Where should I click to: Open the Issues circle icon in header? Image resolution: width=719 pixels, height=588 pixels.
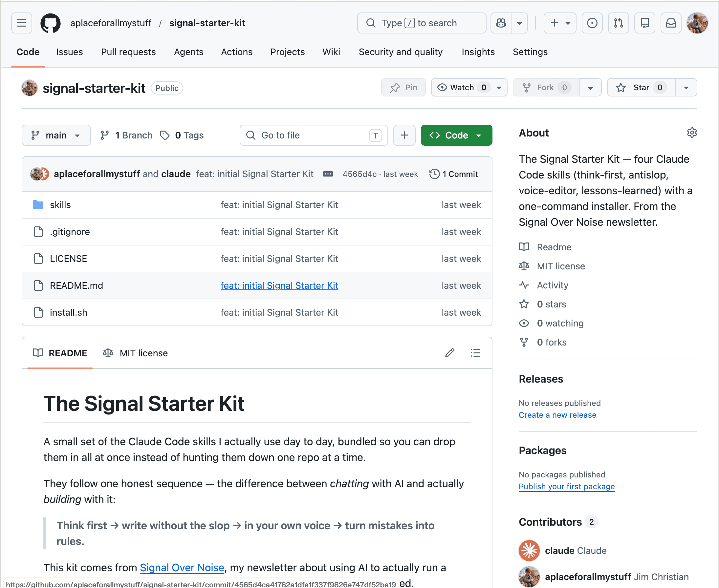(592, 23)
